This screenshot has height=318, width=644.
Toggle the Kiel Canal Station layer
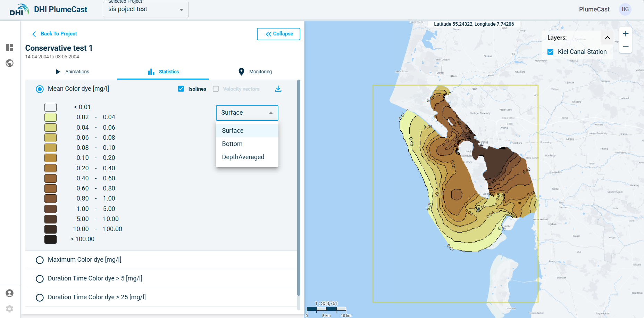click(x=550, y=52)
